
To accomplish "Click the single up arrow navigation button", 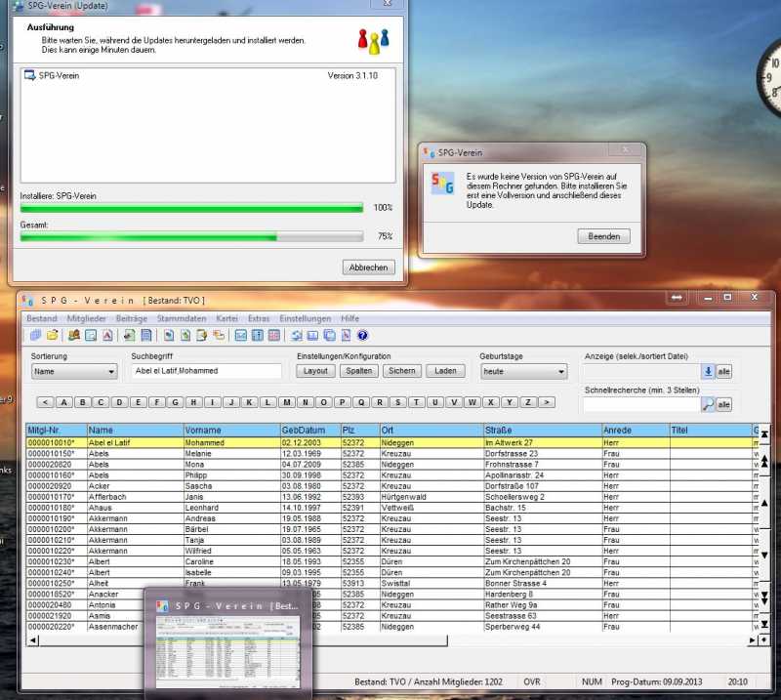I will pyautogui.click(x=764, y=504).
